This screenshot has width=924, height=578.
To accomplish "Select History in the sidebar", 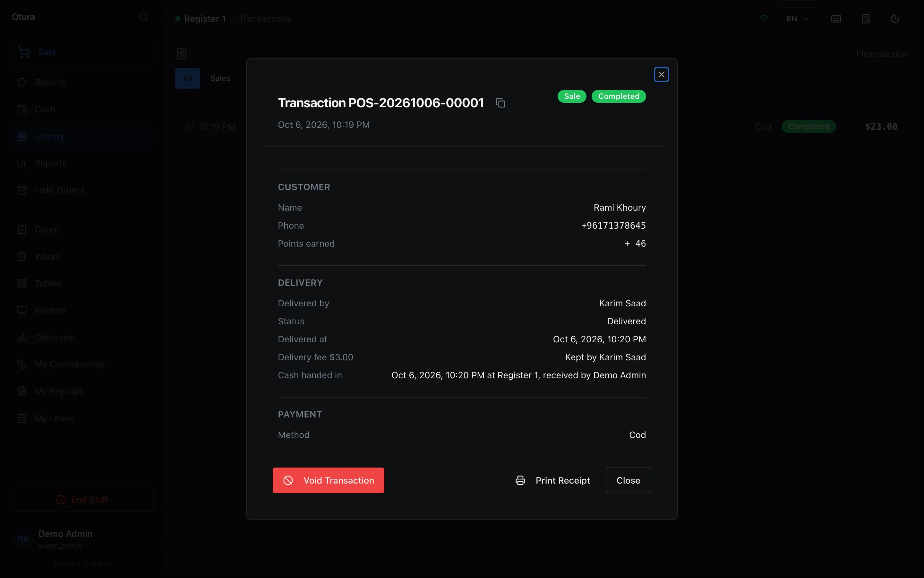I will pyautogui.click(x=82, y=136).
